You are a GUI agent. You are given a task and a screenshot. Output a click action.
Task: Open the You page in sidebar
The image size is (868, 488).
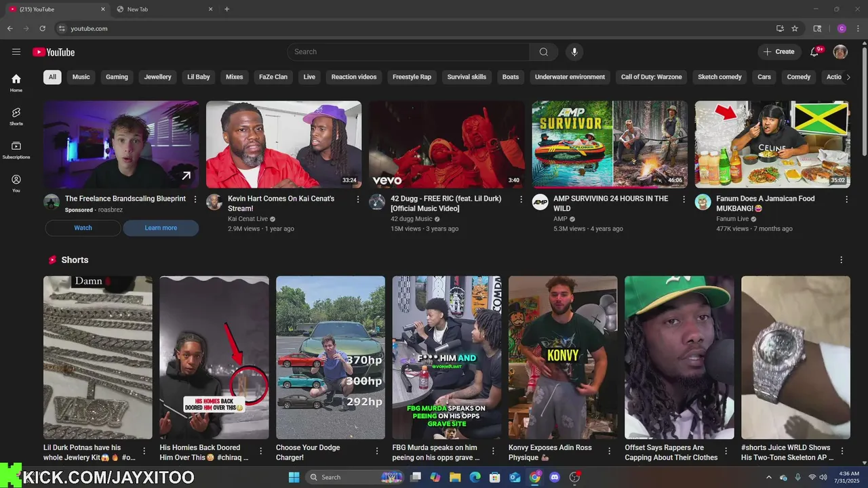(16, 183)
